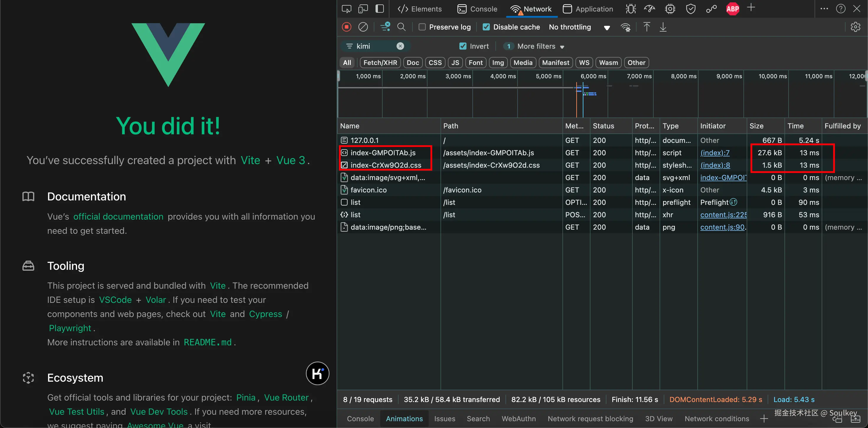Click the record network log button
Screen dimensions: 868x428
coord(346,27)
